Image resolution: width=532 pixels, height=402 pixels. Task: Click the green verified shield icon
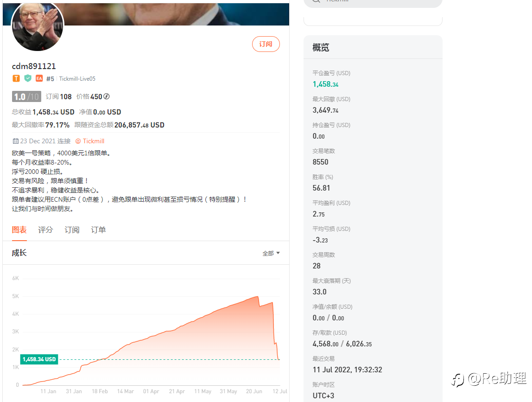tap(28, 78)
